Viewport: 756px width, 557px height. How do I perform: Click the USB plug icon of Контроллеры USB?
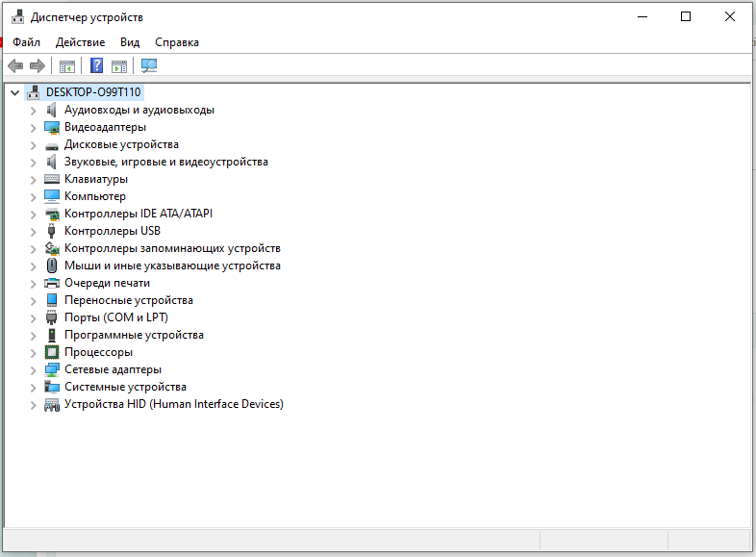pos(52,231)
